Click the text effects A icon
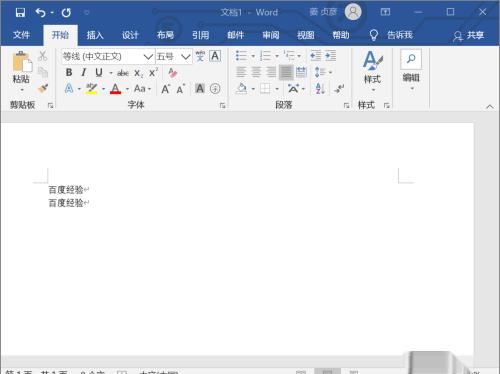This screenshot has height=374, width=500. 69,89
